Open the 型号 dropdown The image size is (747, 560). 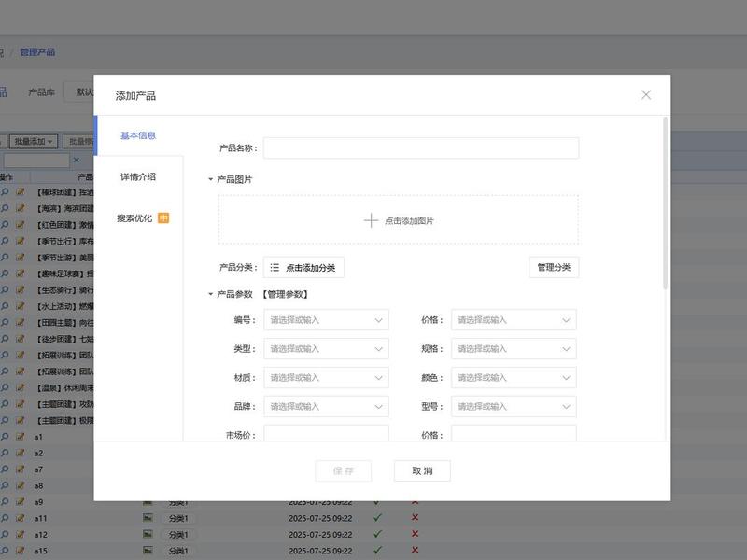(514, 407)
